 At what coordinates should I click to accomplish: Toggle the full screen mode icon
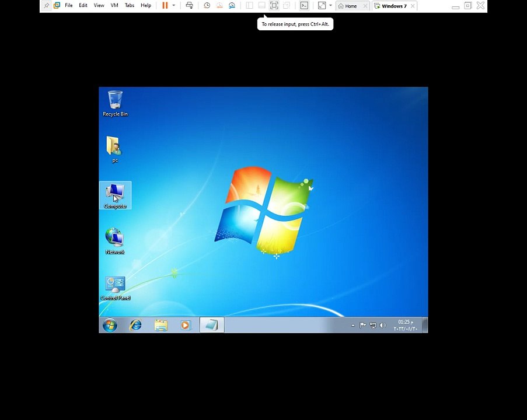point(274,5)
